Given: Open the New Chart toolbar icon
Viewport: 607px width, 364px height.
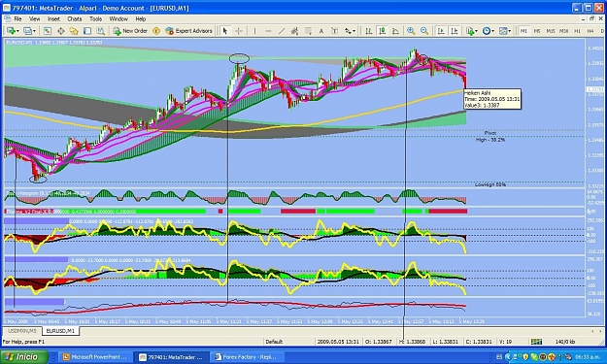Looking at the screenshot, I should coord(11,31).
